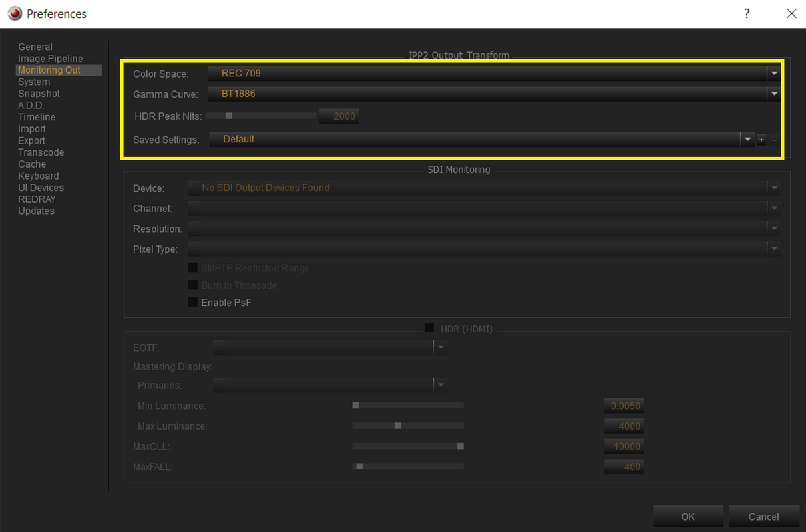The width and height of the screenshot is (806, 532).
Task: Open the Gamma Curve dropdown (BT1886)
Action: click(493, 94)
